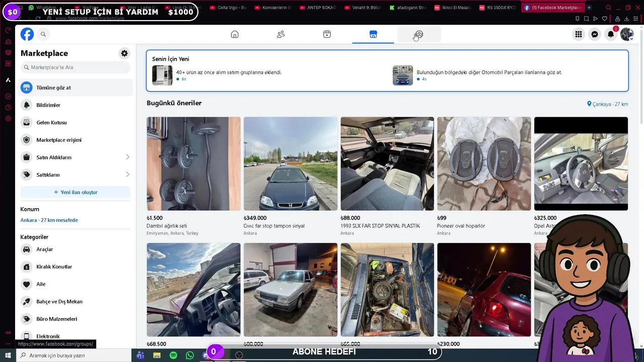Open Spotify from taskbar

[x=173, y=355]
